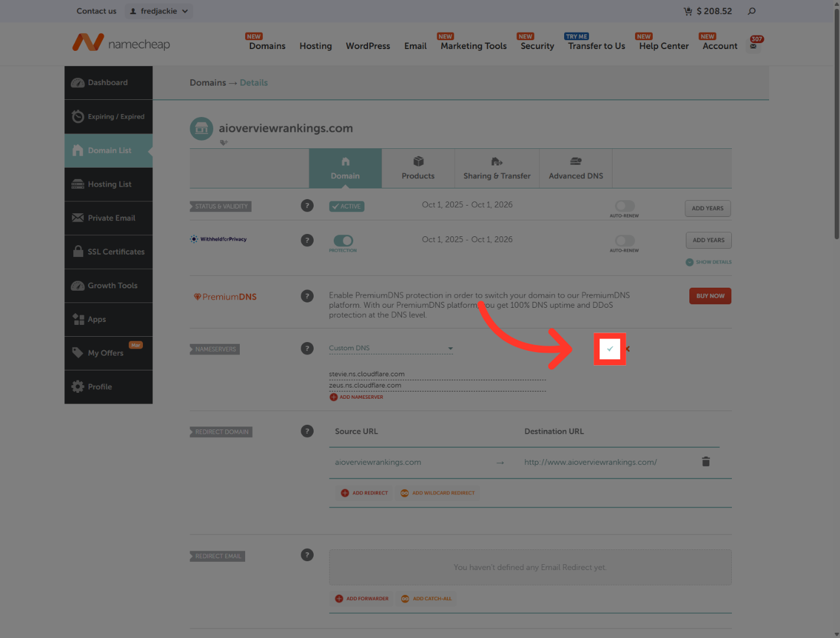
Task: Switch to the Advanced DNS tab
Action: point(575,168)
